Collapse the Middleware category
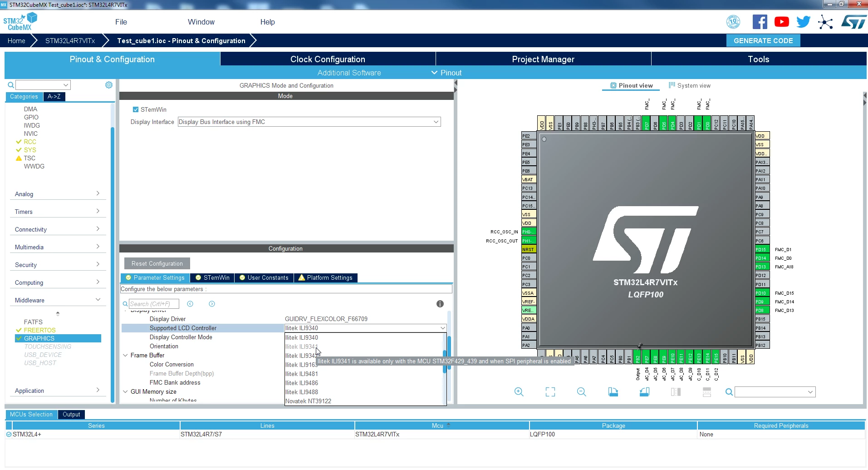This screenshot has width=868, height=470. coord(57,300)
